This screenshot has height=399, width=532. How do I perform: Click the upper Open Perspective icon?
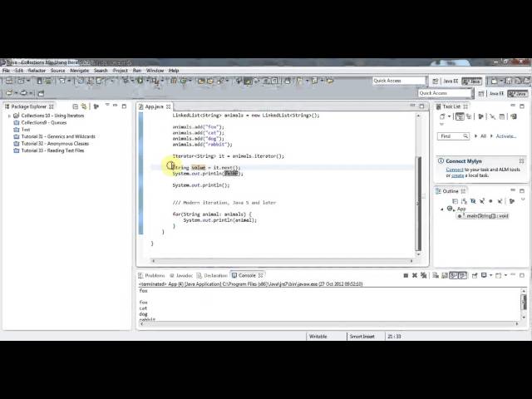[x=435, y=81]
